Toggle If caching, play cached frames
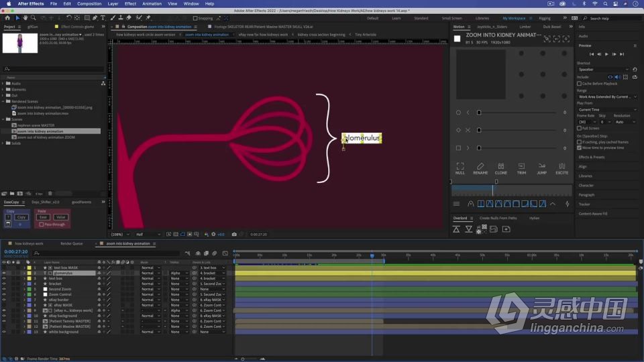 [579, 142]
